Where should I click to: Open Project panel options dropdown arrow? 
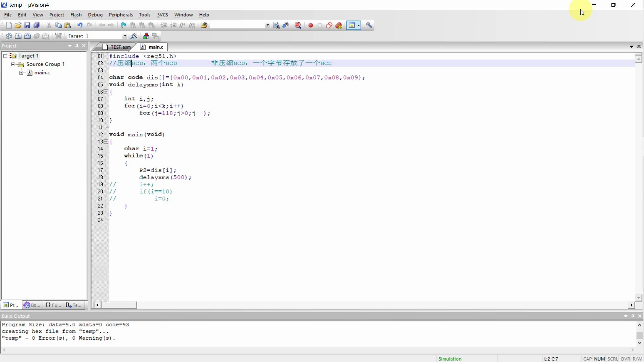click(x=70, y=46)
